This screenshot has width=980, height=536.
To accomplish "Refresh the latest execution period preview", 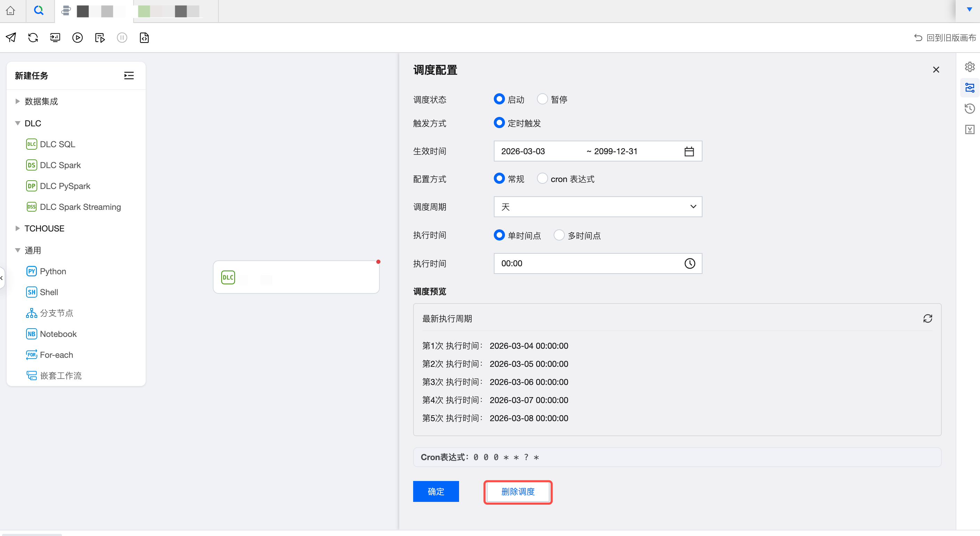I will tap(927, 318).
